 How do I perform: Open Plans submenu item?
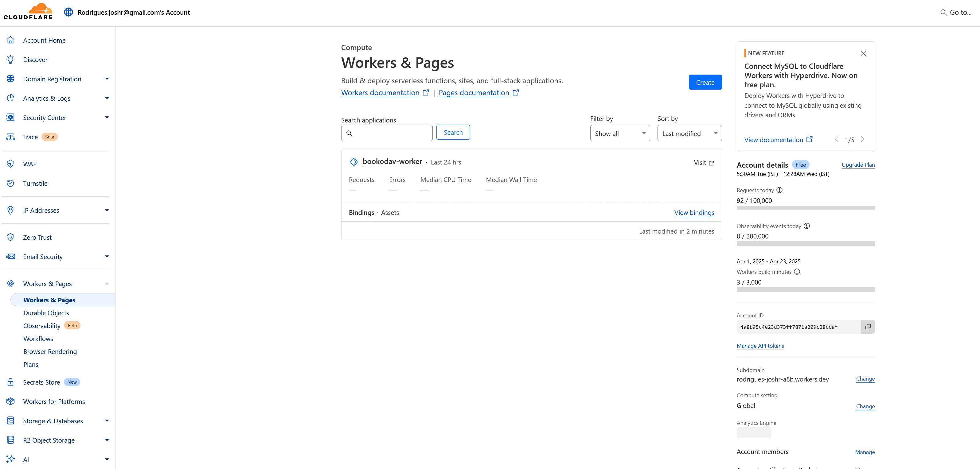click(x=31, y=364)
